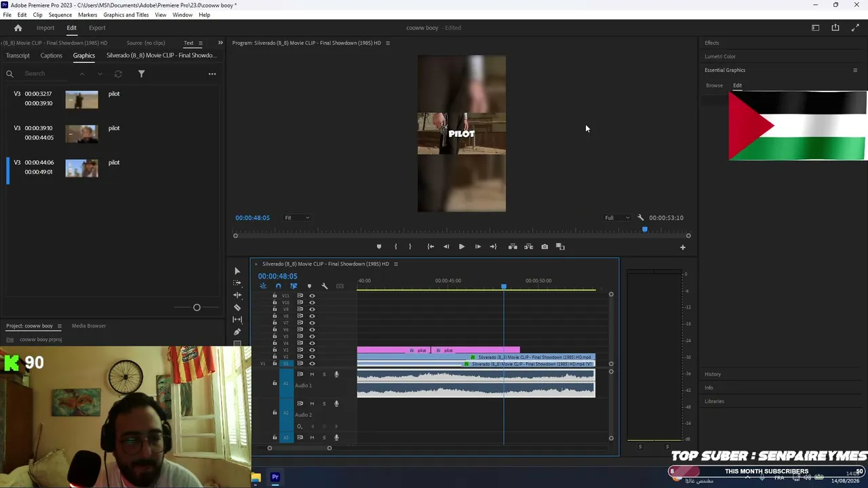Hide track V11 with its eye icon
This screenshot has height=488, width=868.
(312, 296)
